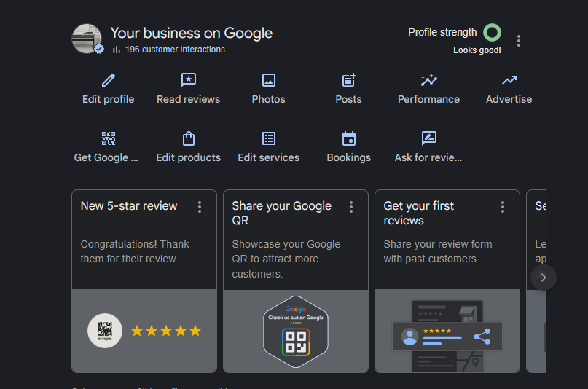Click the Edit services label

click(269, 157)
